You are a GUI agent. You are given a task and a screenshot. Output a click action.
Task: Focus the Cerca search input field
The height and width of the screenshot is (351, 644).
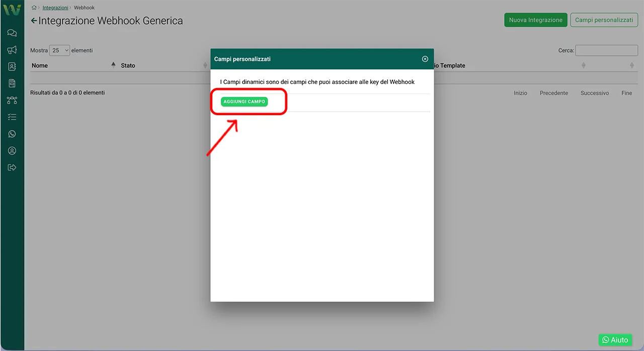pos(606,50)
